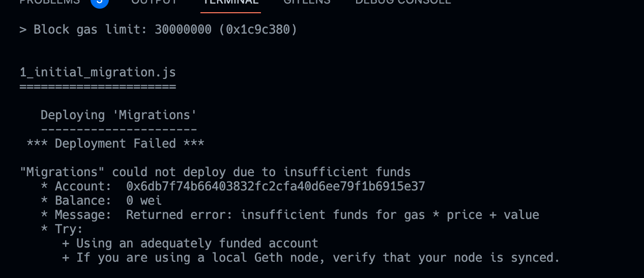This screenshot has width=644, height=278.
Task: Click the 1_initial_migration.js filename
Action: pyautogui.click(x=98, y=72)
